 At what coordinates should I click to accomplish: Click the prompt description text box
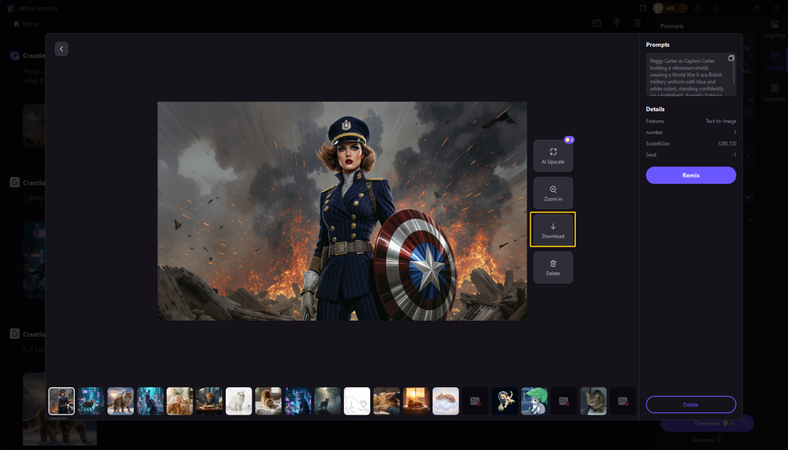click(x=686, y=75)
